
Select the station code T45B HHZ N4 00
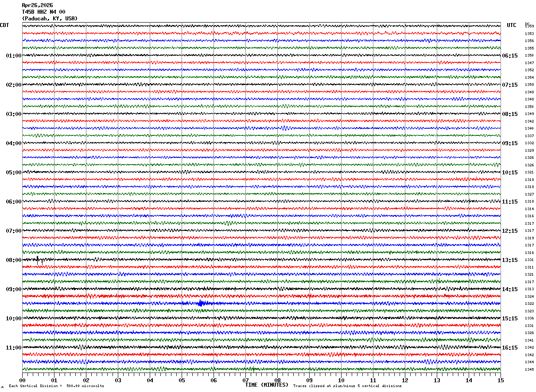click(x=43, y=12)
